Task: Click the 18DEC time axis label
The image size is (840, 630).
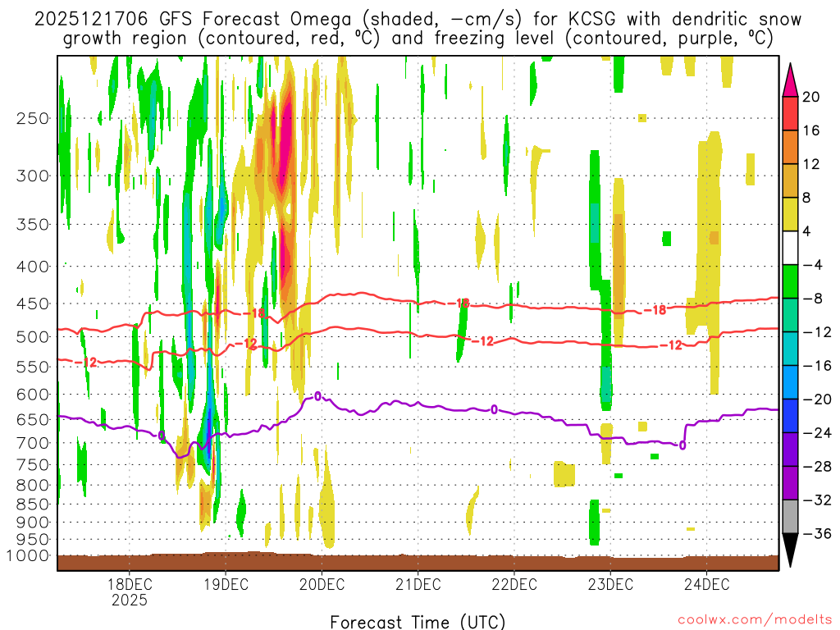Action: click(x=130, y=584)
